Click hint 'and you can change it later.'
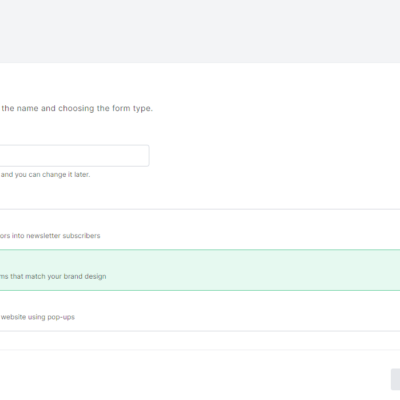This screenshot has height=400, width=400. click(x=45, y=175)
